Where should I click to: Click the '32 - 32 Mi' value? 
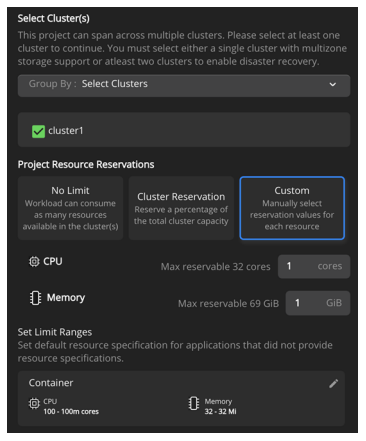click(220, 412)
